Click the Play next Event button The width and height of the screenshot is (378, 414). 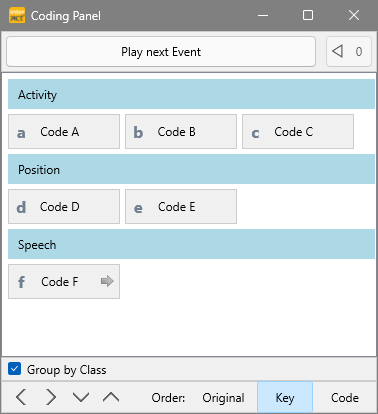pos(161,52)
